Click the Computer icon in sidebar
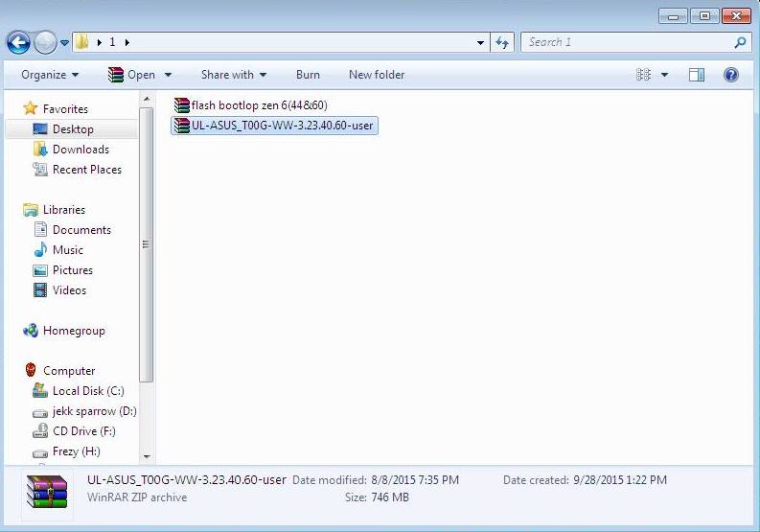This screenshot has height=532, width=760. tap(31, 371)
